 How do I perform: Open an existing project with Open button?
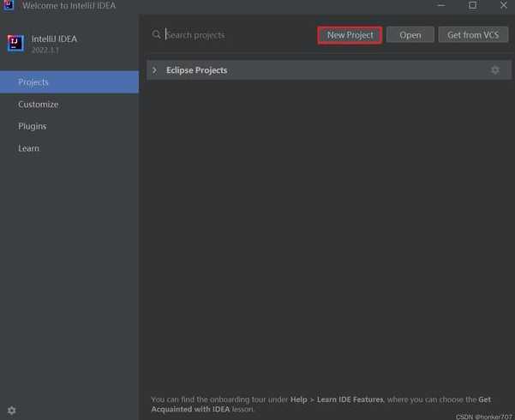410,35
